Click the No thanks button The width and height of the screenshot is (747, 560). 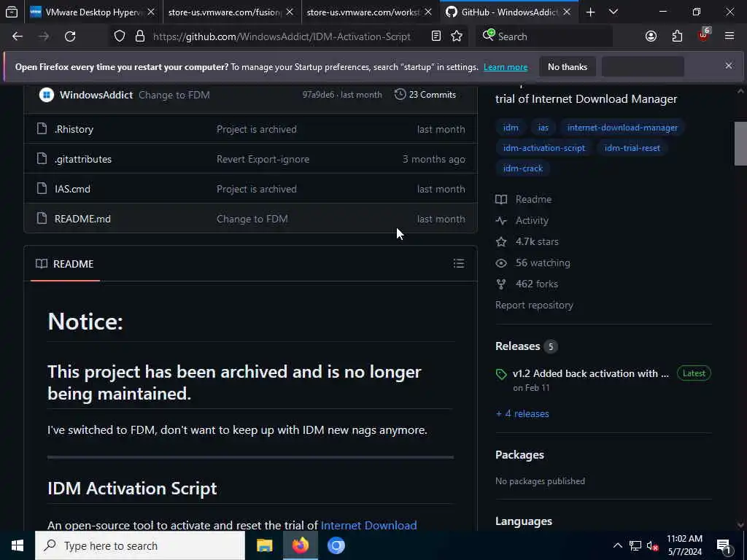(x=568, y=66)
